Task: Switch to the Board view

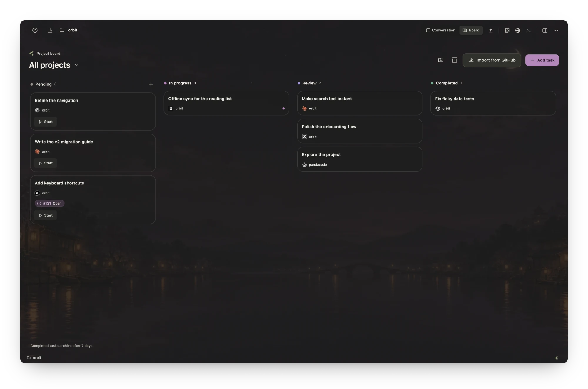Action: 471,30
